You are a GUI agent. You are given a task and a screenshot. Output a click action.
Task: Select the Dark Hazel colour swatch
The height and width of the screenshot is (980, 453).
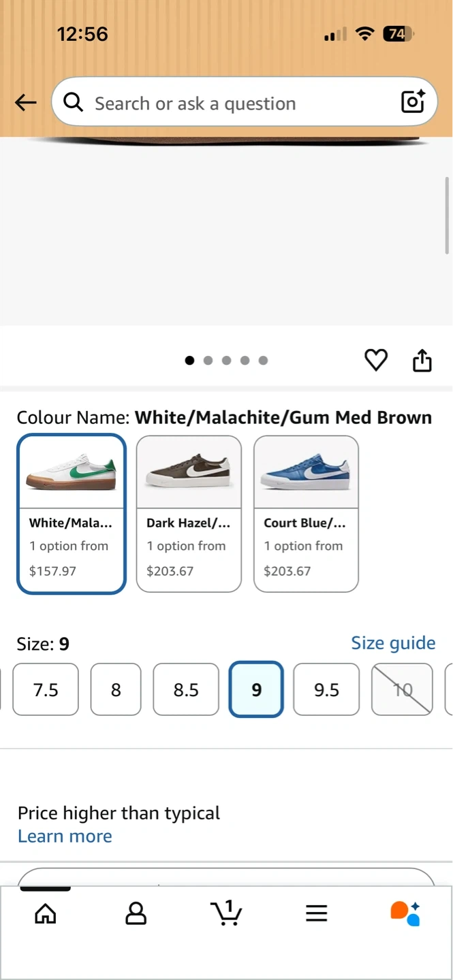[x=189, y=514]
